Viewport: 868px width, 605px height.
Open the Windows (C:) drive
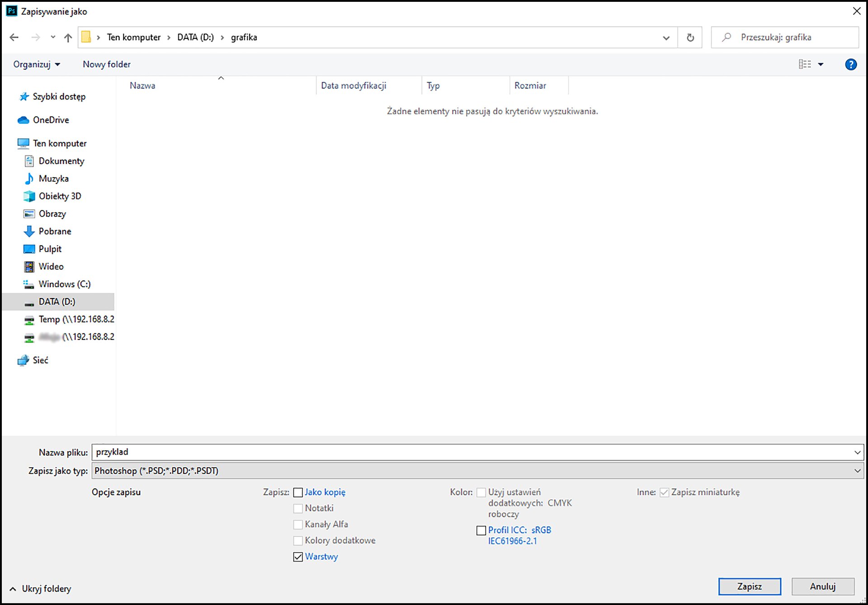(x=64, y=284)
